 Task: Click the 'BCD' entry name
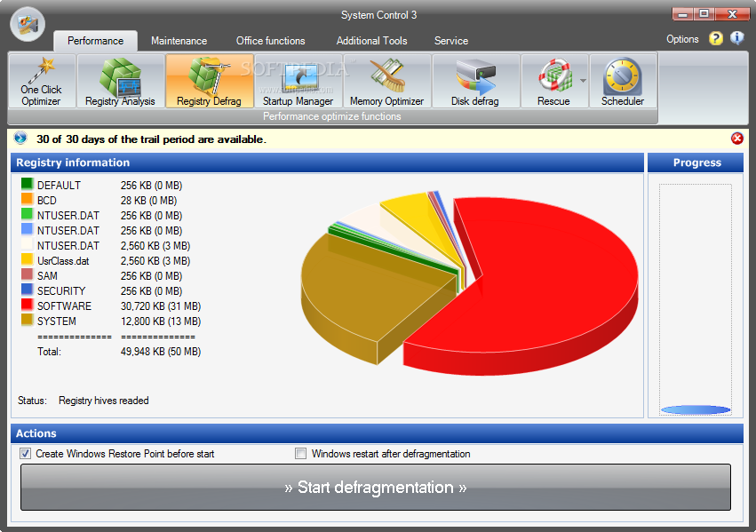click(x=47, y=201)
